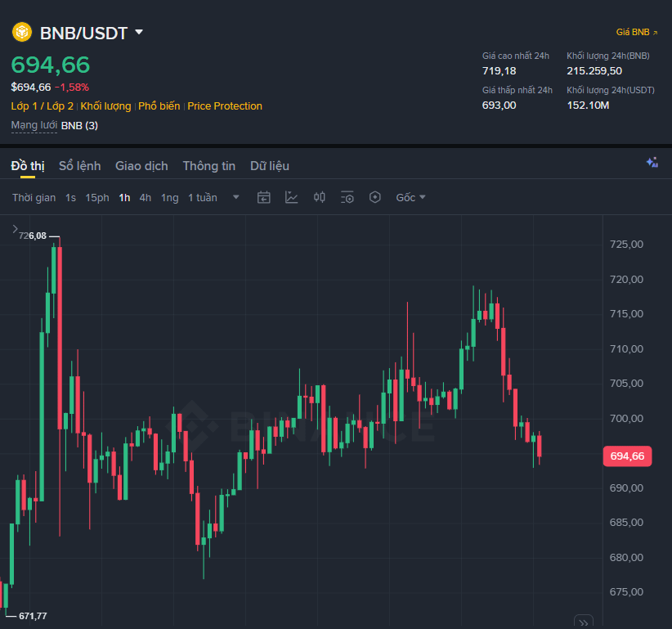Click the 726,08 high price marker
This screenshot has width=672, height=629.
tap(33, 236)
